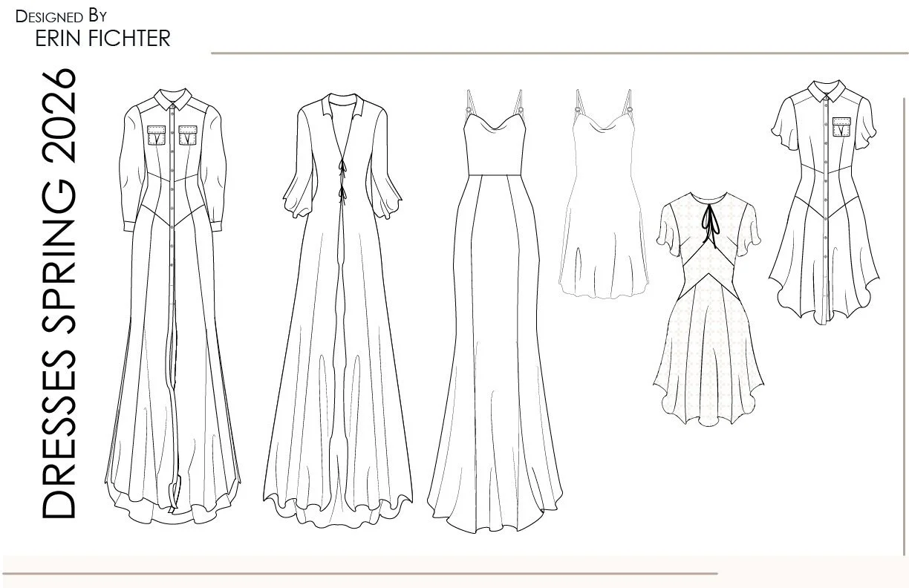
Task: Select the flutter-sleeve midi shirt dress sketch
Action: click(823, 208)
